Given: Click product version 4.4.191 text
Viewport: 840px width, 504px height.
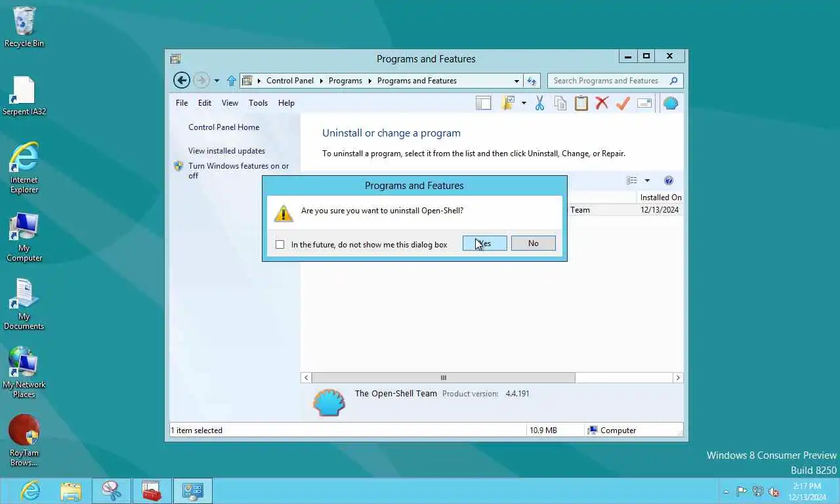Looking at the screenshot, I should (x=517, y=394).
